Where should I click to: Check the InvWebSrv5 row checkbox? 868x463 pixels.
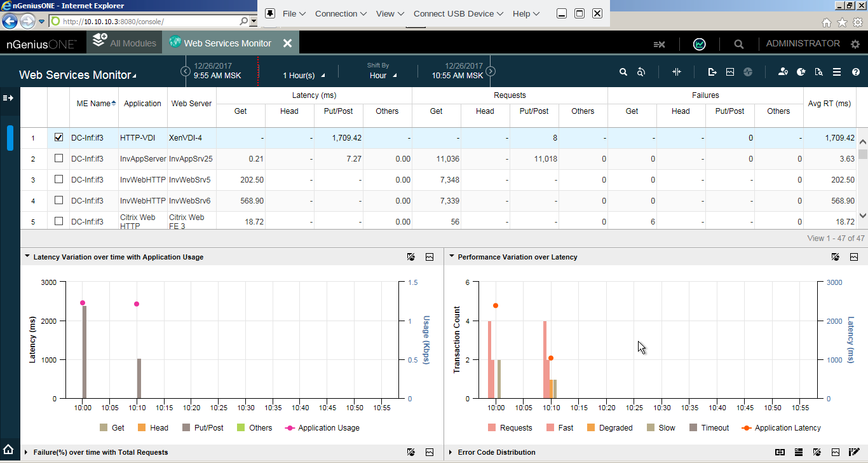click(59, 179)
